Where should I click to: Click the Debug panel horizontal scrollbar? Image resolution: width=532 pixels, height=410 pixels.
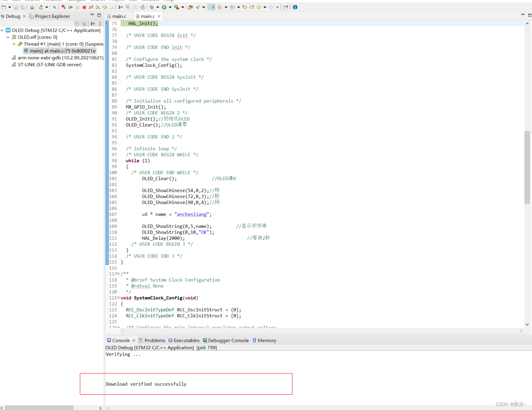39,408
